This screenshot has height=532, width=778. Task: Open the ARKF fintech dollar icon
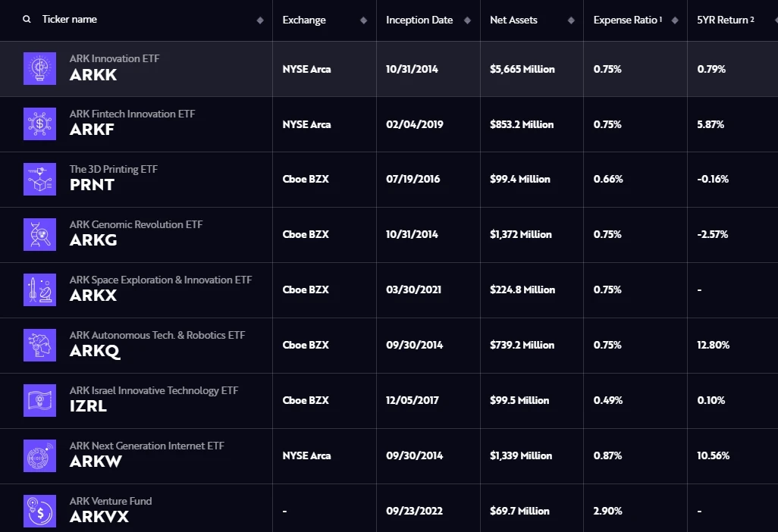39,124
